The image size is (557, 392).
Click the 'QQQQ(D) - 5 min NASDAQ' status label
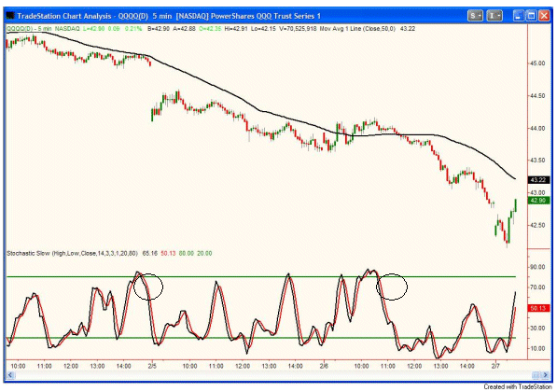[43, 28]
